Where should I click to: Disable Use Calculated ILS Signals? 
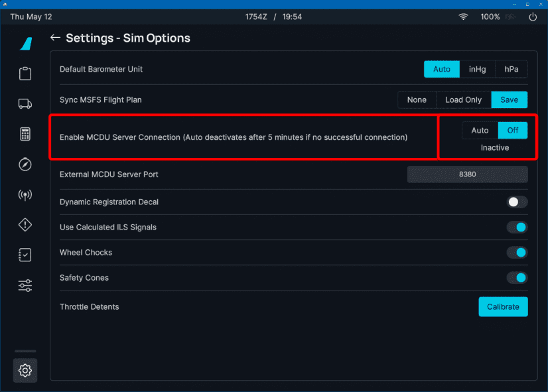(516, 227)
